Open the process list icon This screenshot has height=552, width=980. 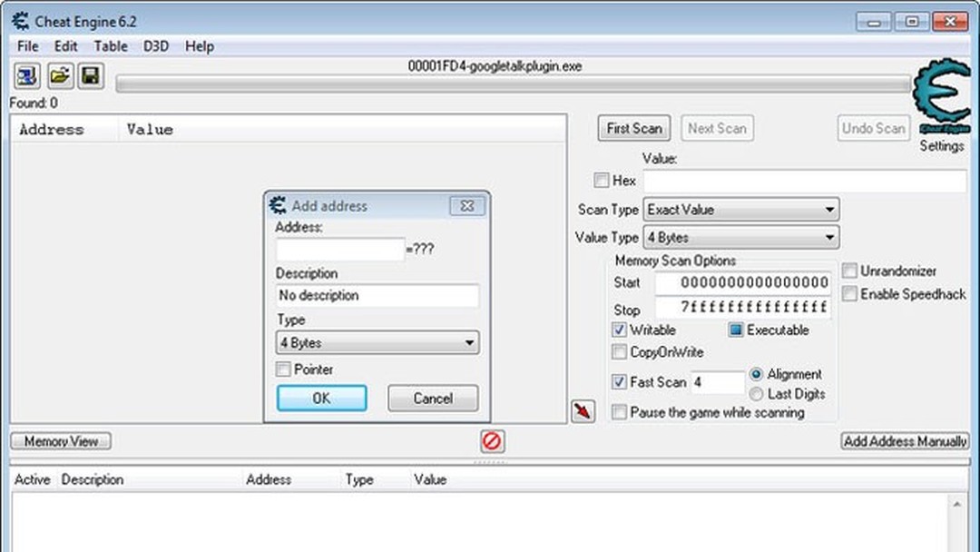[25, 76]
